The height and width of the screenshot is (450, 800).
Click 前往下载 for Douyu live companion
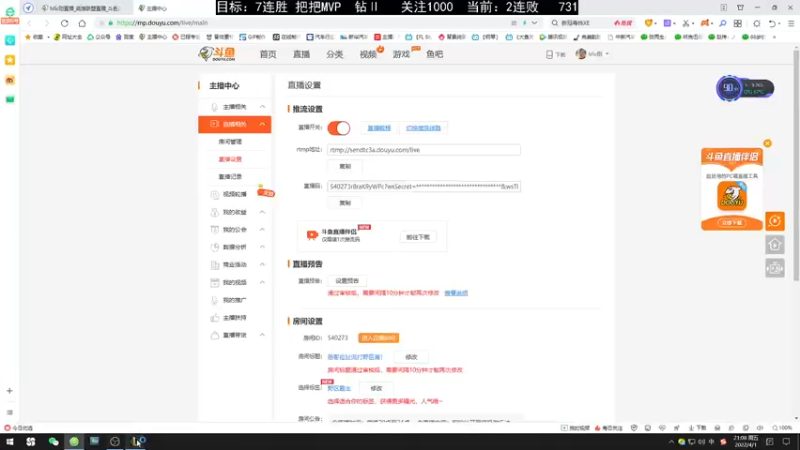[x=418, y=237]
